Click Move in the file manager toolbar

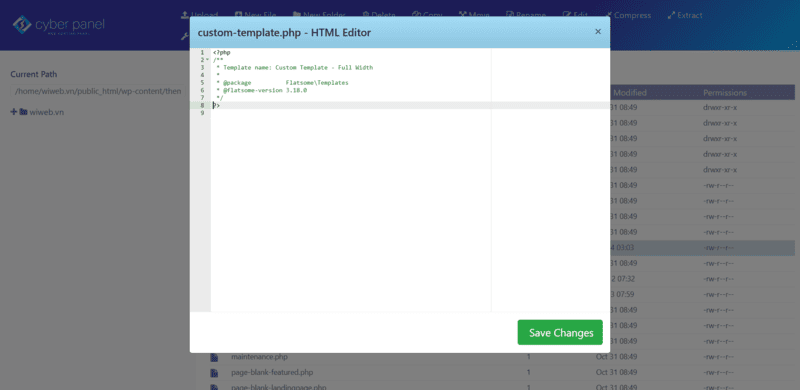(474, 15)
